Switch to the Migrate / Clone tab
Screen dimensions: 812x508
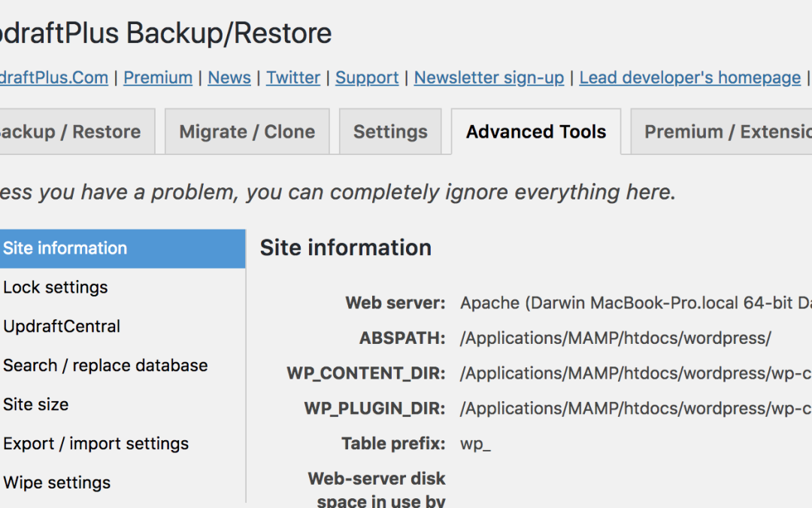(247, 132)
